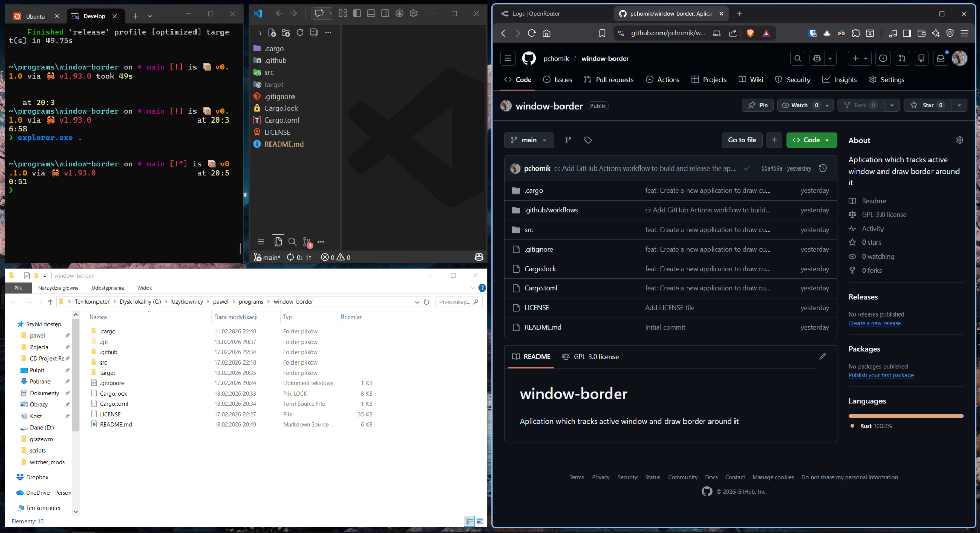Image resolution: width=980 pixels, height=533 pixels.
Task: Switch to the Issues tab
Action: [557, 80]
